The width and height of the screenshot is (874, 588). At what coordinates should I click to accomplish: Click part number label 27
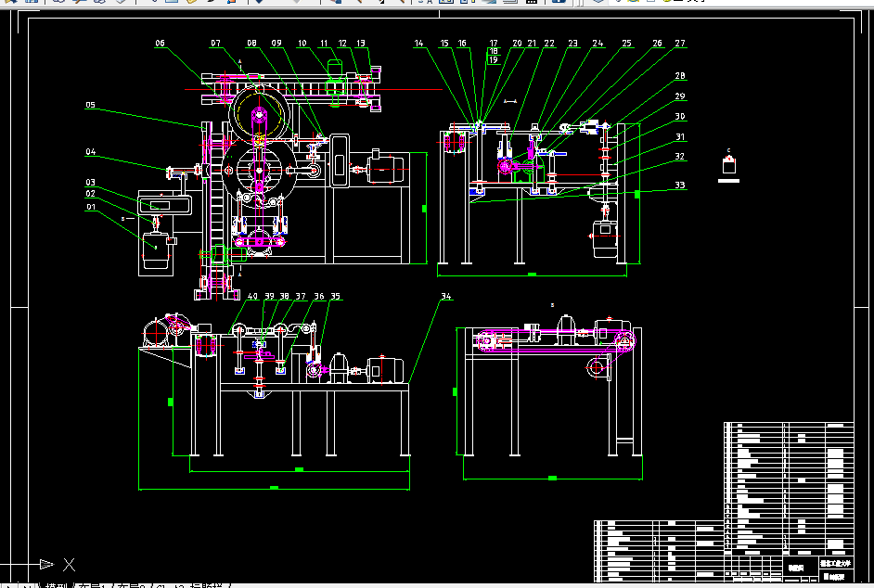[680, 44]
